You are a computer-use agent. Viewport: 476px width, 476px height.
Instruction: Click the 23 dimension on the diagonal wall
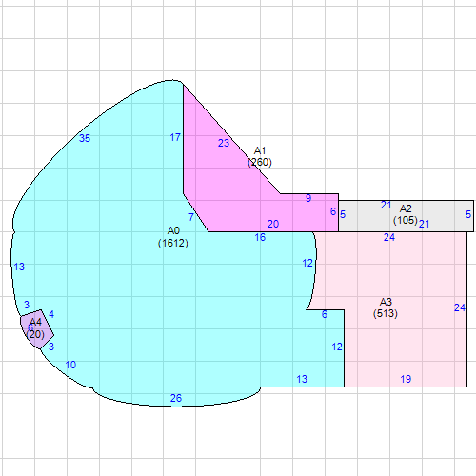tap(224, 143)
